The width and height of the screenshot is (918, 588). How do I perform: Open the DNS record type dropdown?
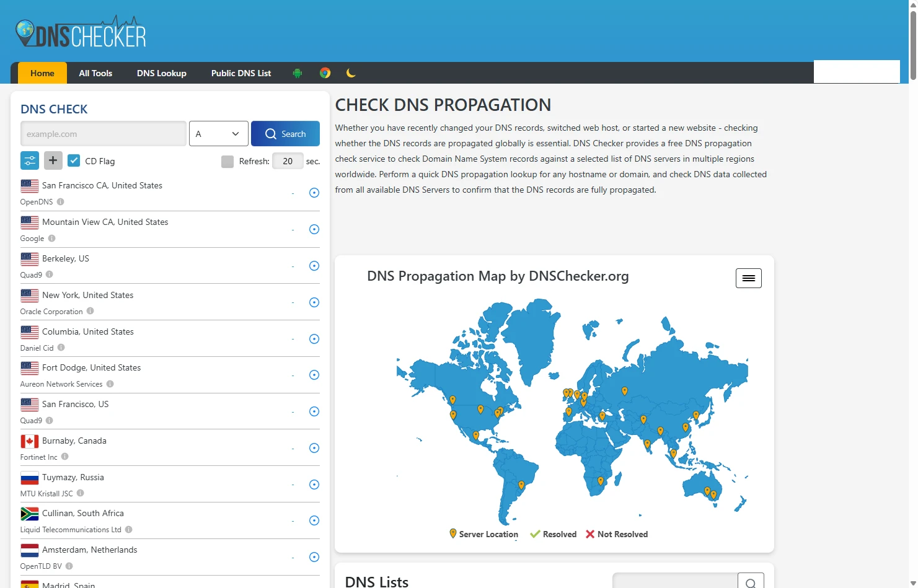point(218,133)
